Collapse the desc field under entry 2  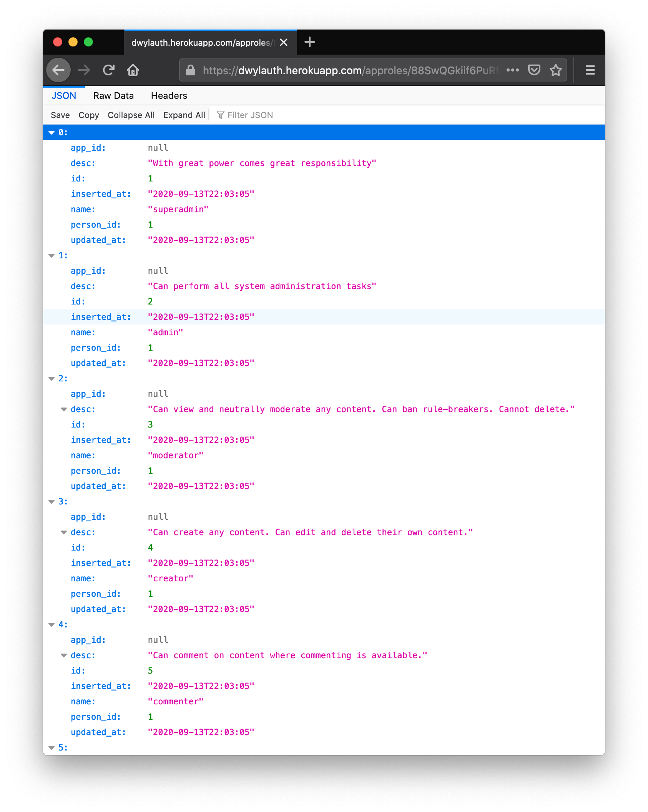coord(63,409)
